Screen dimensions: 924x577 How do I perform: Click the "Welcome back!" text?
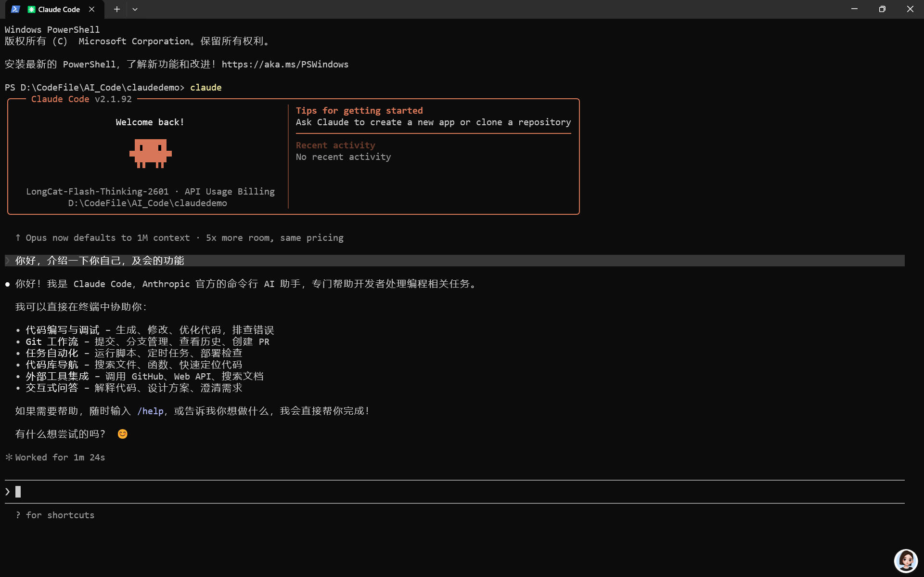150,122
